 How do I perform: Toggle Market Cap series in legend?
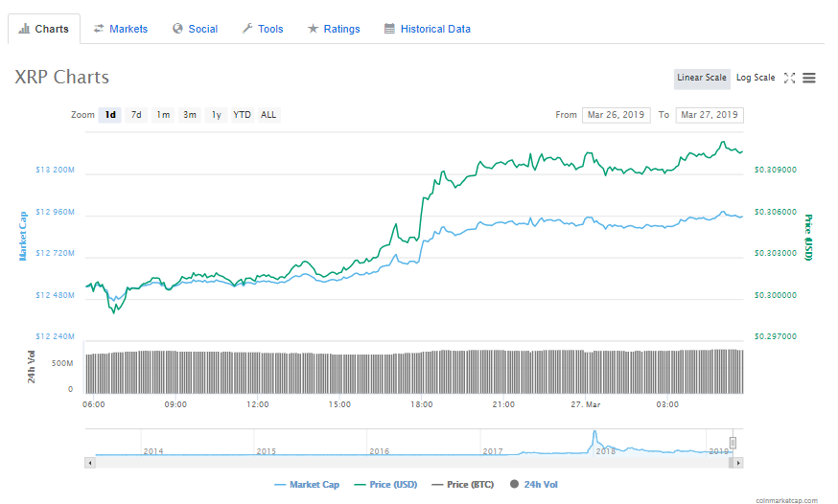tap(307, 484)
